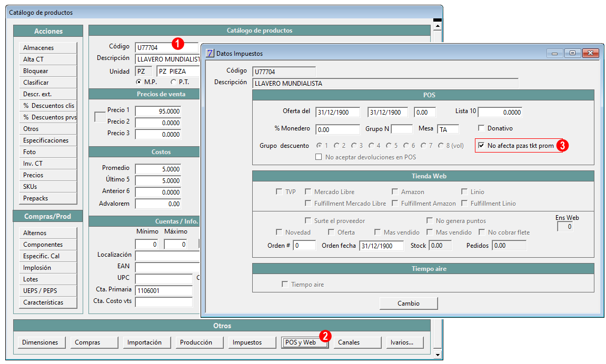Select Grupo descuento option 2
Image resolution: width=606 pixels, height=364 pixels.
tap(336, 146)
